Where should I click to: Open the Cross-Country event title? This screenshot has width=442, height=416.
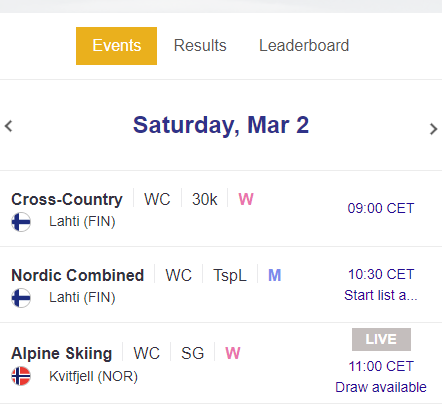pos(67,199)
